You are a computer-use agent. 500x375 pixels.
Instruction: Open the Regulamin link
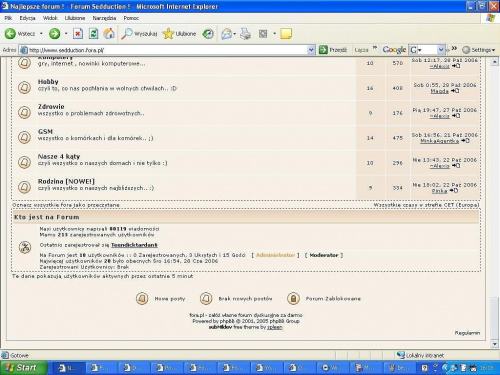(x=467, y=333)
